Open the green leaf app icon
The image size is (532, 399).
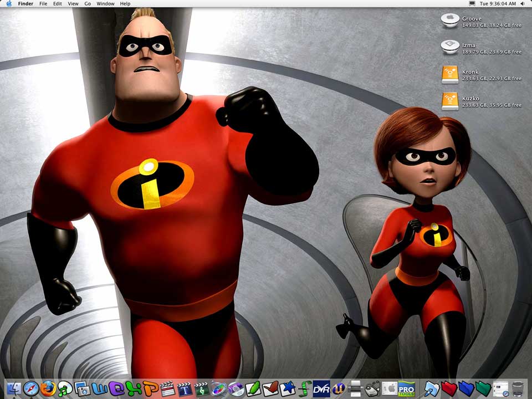pyautogui.click(x=253, y=388)
